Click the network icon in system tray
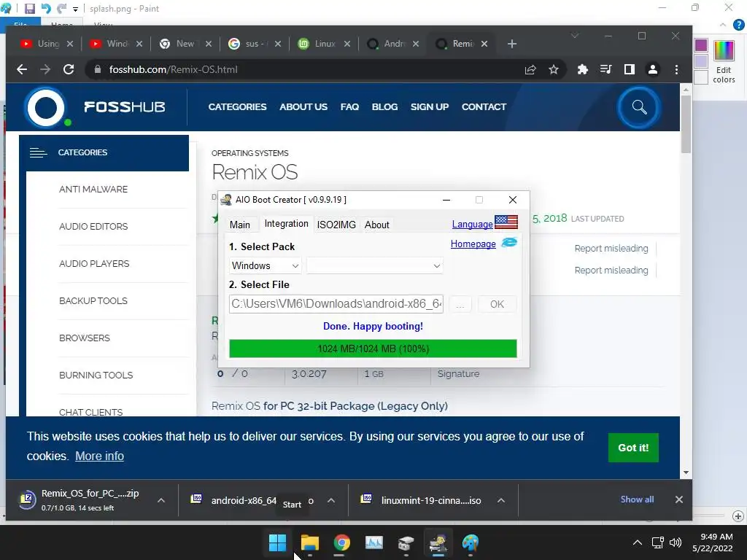This screenshot has height=560, width=747. [658, 542]
